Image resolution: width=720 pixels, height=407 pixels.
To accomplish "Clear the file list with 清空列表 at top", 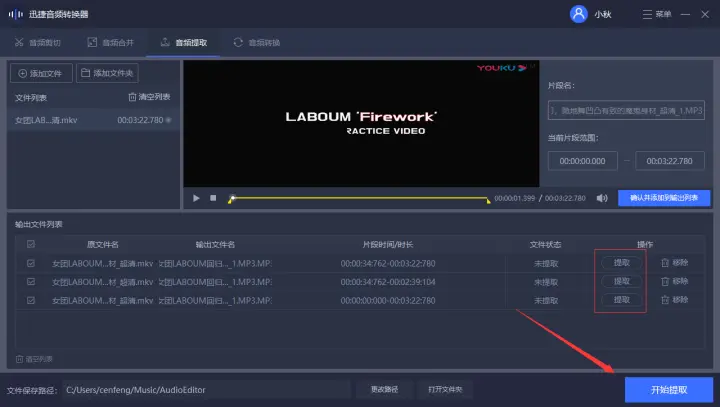I will point(149,97).
